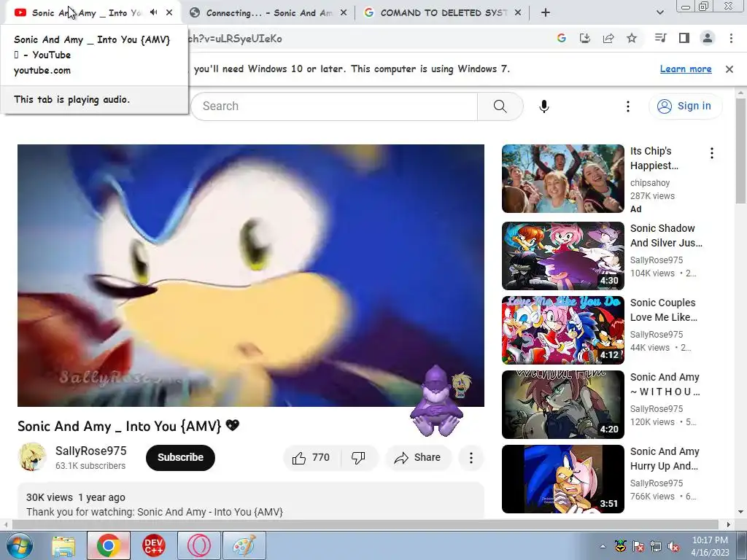Toggle the Chrome side panel
This screenshot has width=747, height=560.
[x=684, y=38]
